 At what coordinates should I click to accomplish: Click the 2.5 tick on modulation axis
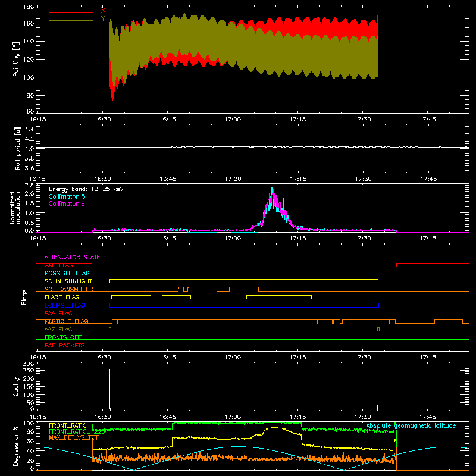29,186
